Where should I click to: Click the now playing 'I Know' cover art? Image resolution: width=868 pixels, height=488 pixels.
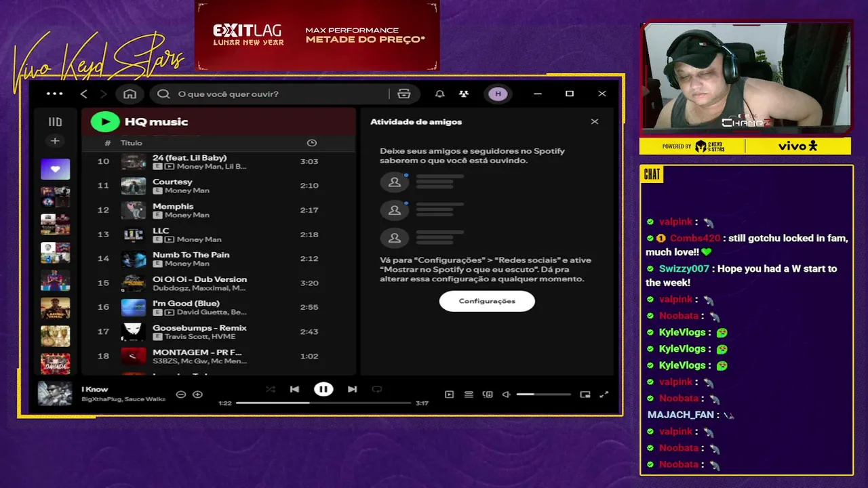[x=55, y=393]
